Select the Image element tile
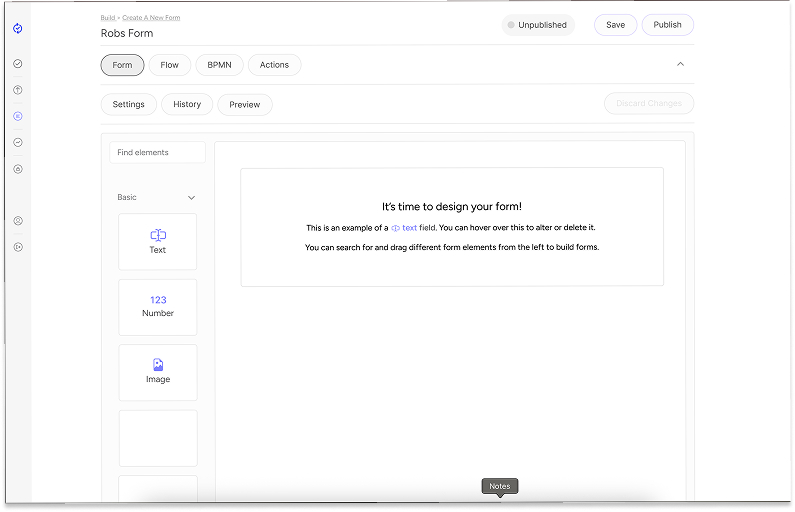This screenshot has width=795, height=512. click(158, 372)
